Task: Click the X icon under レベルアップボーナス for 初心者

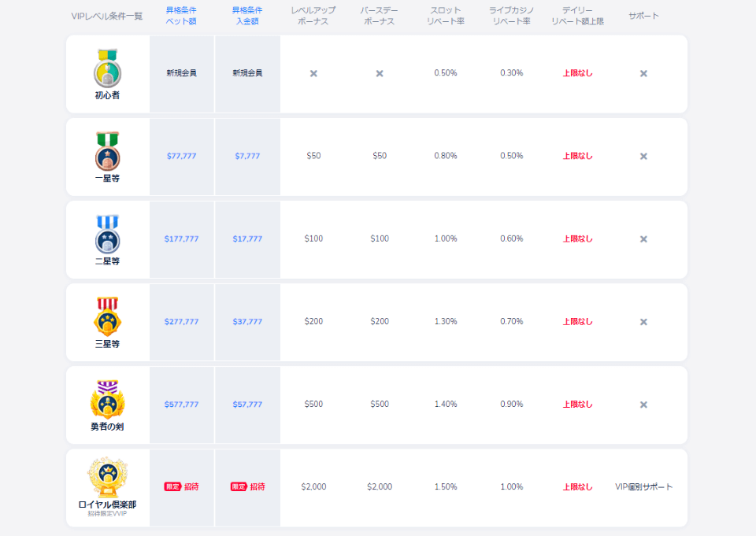Action: tap(313, 73)
